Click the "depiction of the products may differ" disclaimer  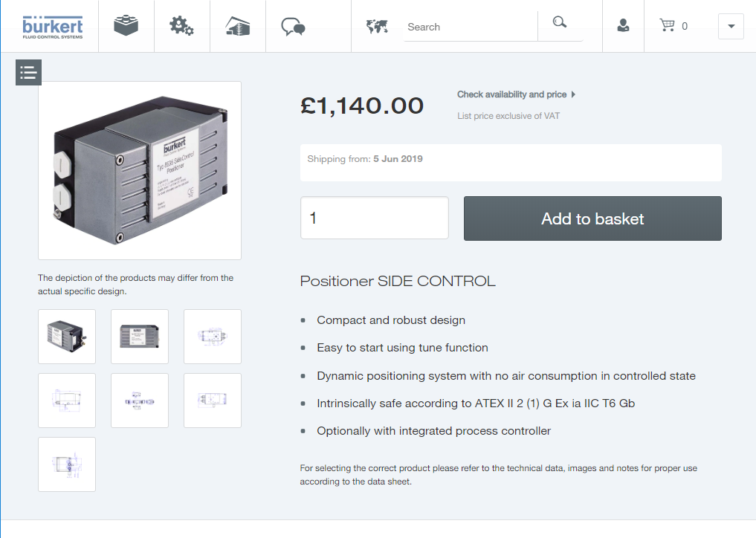135,285
